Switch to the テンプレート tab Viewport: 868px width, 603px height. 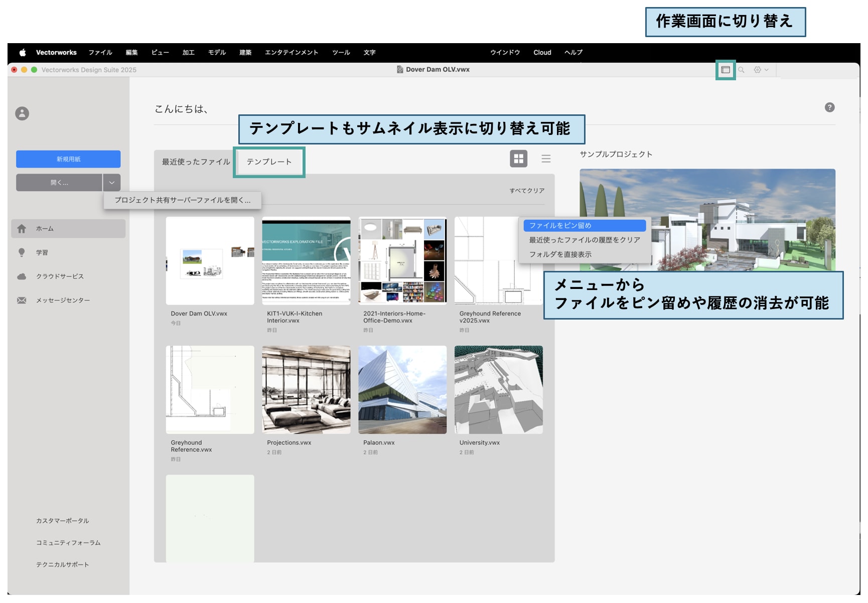269,162
